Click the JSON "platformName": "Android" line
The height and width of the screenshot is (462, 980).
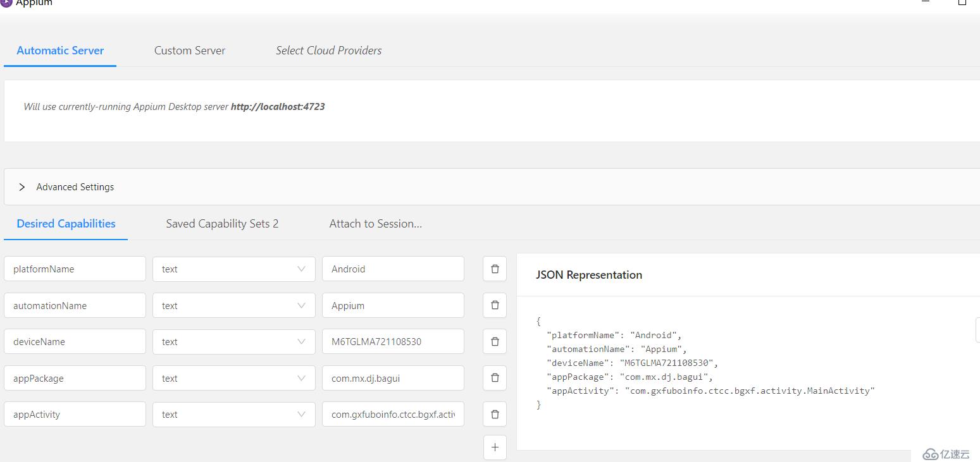point(614,335)
